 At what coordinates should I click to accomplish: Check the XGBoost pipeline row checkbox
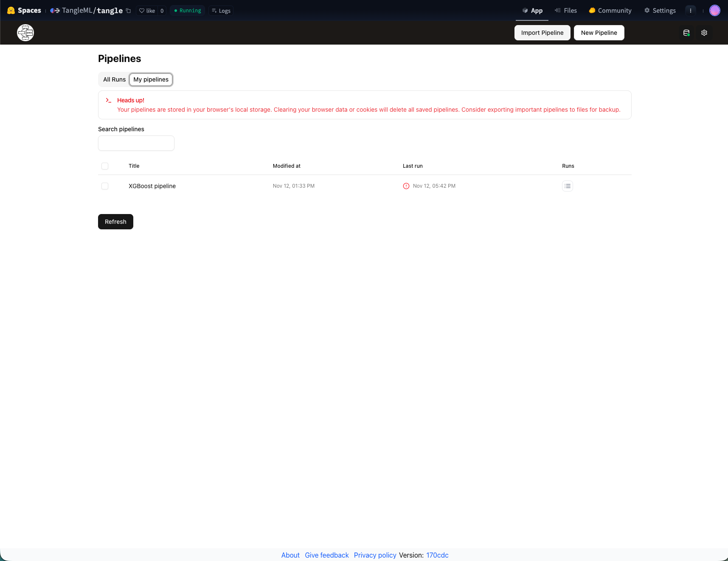105,186
